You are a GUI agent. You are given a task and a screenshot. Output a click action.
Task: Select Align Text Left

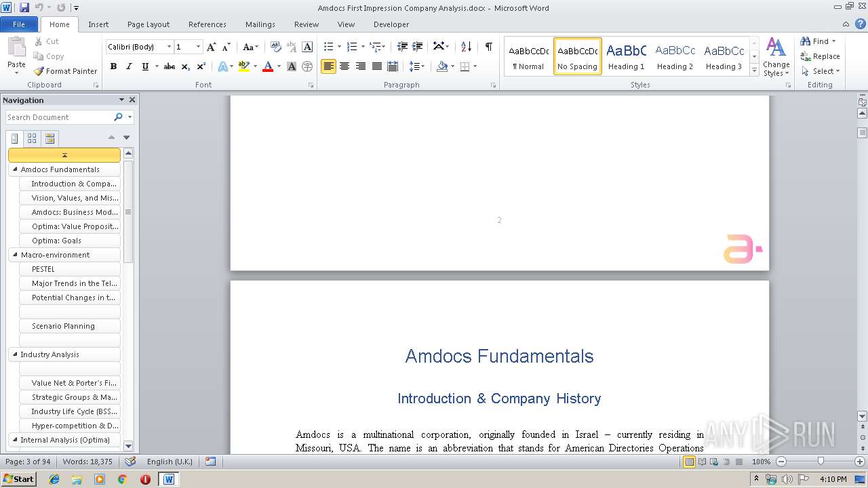(328, 66)
